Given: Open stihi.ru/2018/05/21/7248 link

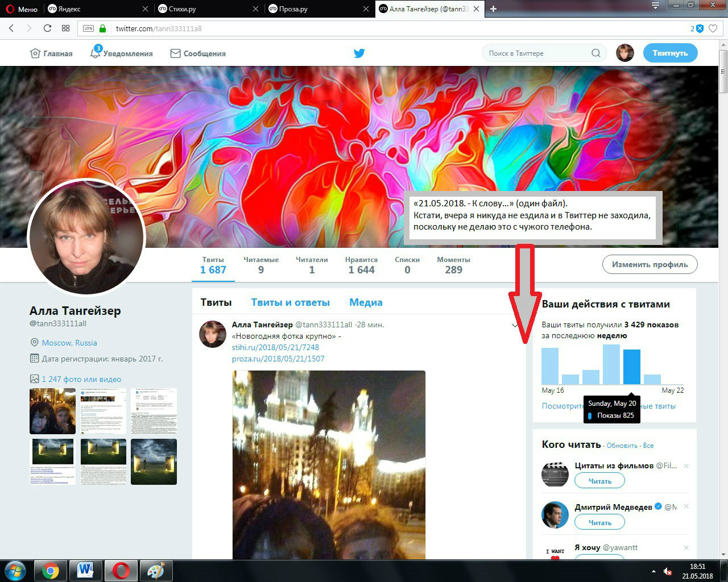Looking at the screenshot, I should 275,347.
